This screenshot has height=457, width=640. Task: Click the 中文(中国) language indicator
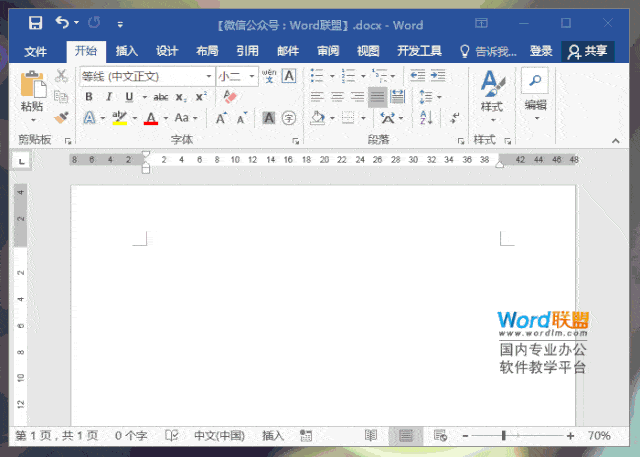219,436
